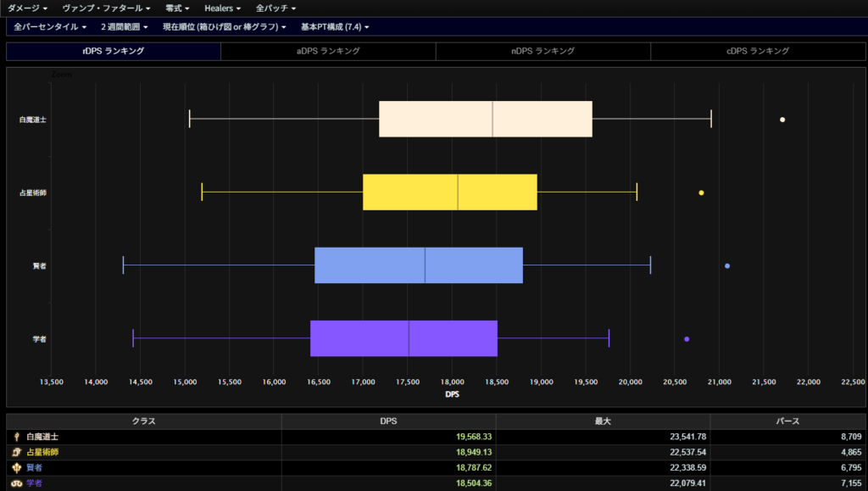Open the 2 週間範囲 time range dropdown
Screen dimensions: 868x491
click(124, 27)
